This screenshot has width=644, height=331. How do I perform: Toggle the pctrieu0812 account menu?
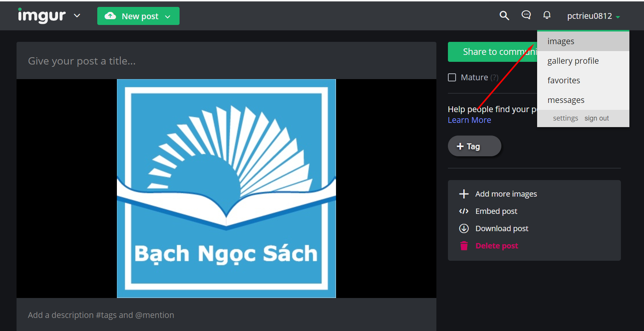[593, 16]
